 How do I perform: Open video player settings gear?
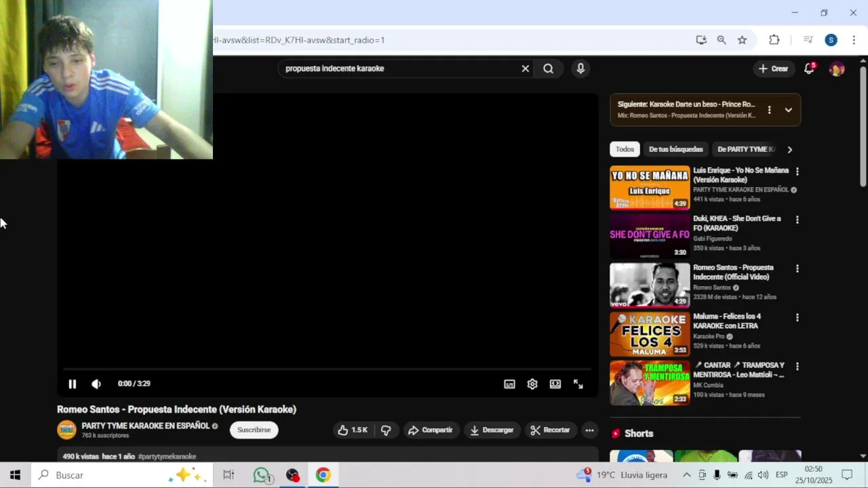pyautogui.click(x=532, y=384)
